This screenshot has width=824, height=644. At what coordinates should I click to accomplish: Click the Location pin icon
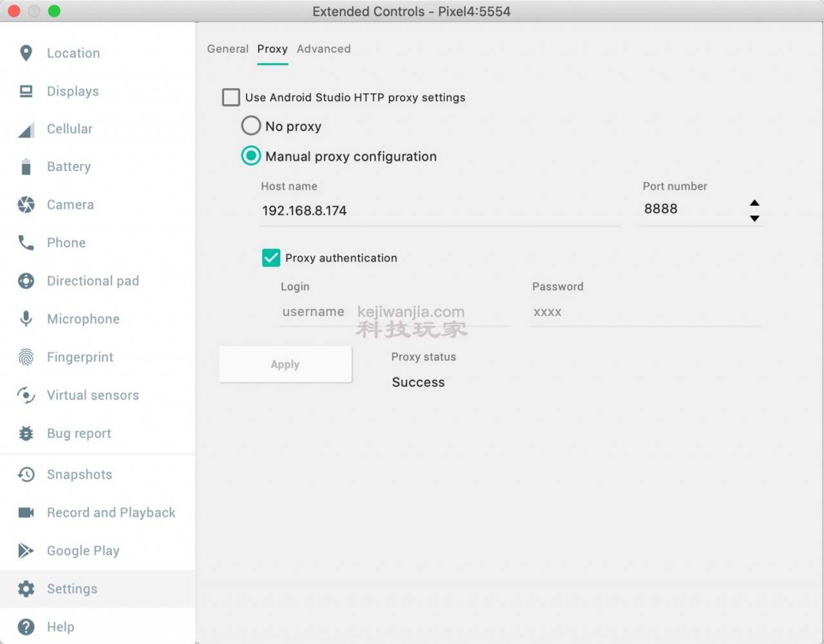click(26, 53)
